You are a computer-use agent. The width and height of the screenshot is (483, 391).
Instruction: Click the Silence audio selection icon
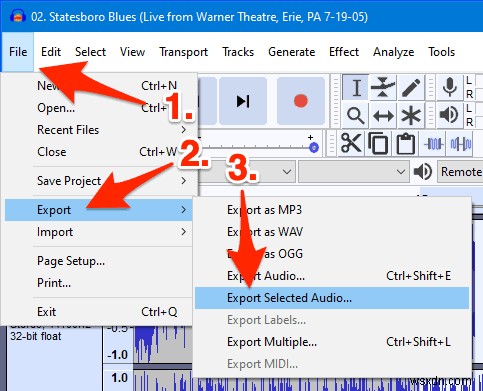461,144
